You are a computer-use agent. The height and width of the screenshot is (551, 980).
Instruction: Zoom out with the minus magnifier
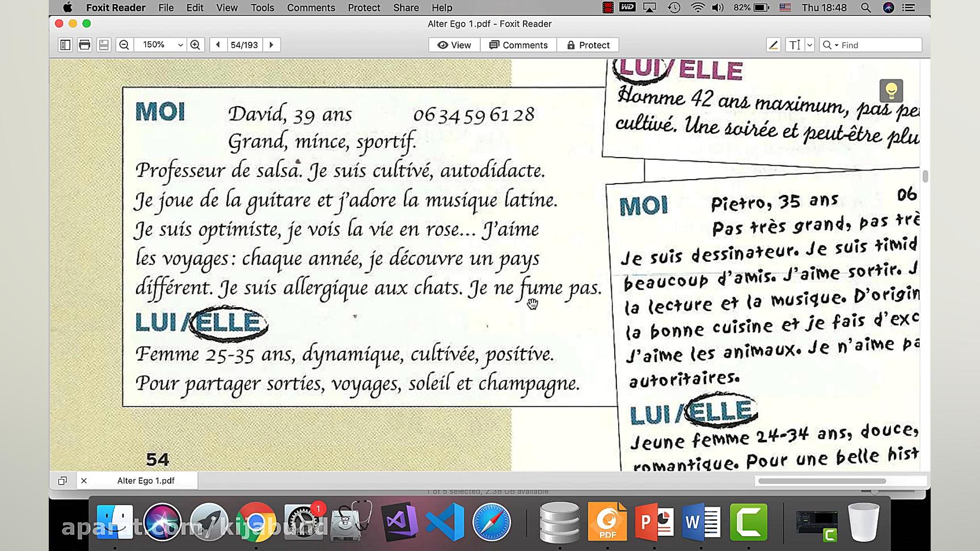pyautogui.click(x=124, y=45)
